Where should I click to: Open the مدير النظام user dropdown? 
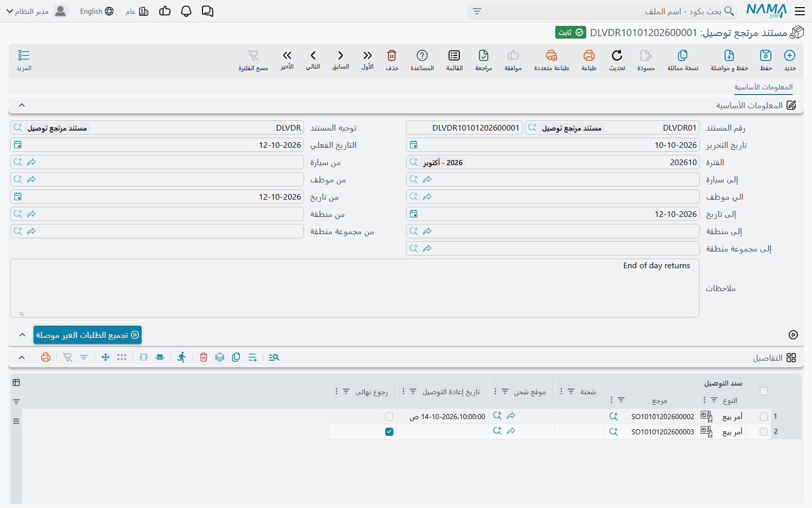[x=37, y=11]
